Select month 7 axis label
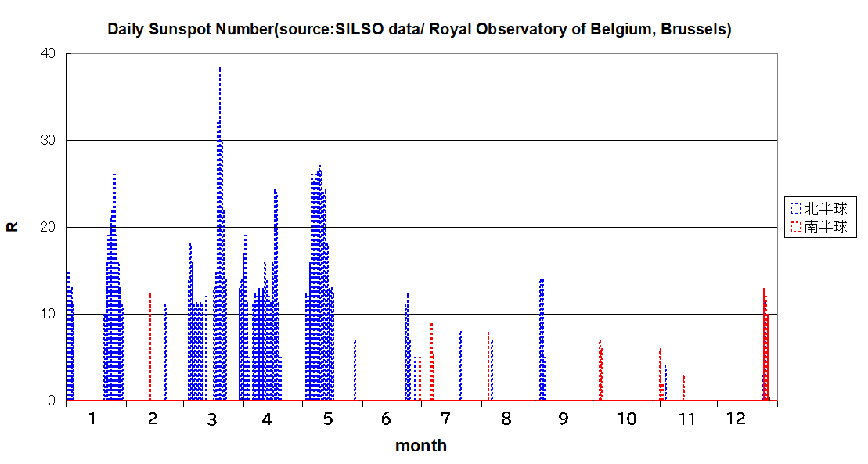The image size is (868, 464). click(445, 419)
